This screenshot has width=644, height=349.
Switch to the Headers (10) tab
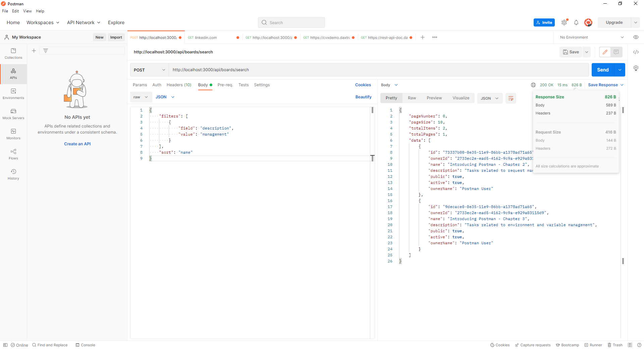(x=179, y=85)
